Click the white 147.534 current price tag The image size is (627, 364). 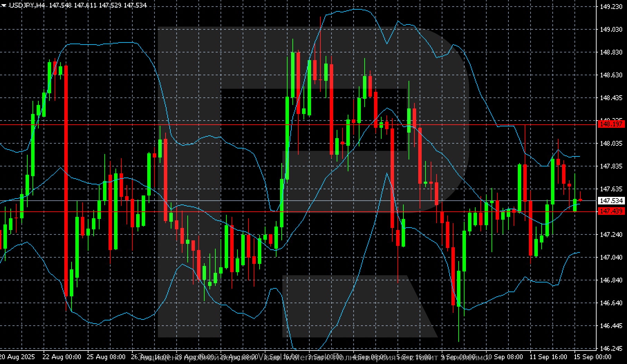tap(611, 201)
